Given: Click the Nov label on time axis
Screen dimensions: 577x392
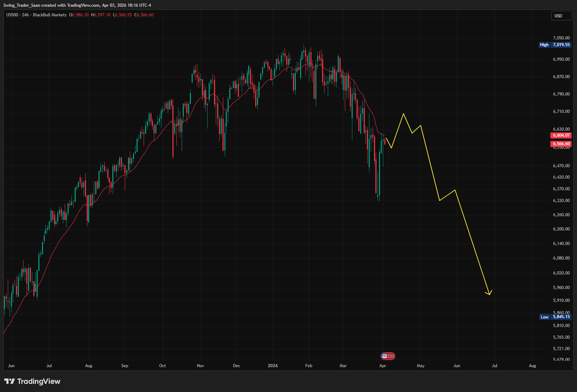Looking at the screenshot, I should (201, 366).
